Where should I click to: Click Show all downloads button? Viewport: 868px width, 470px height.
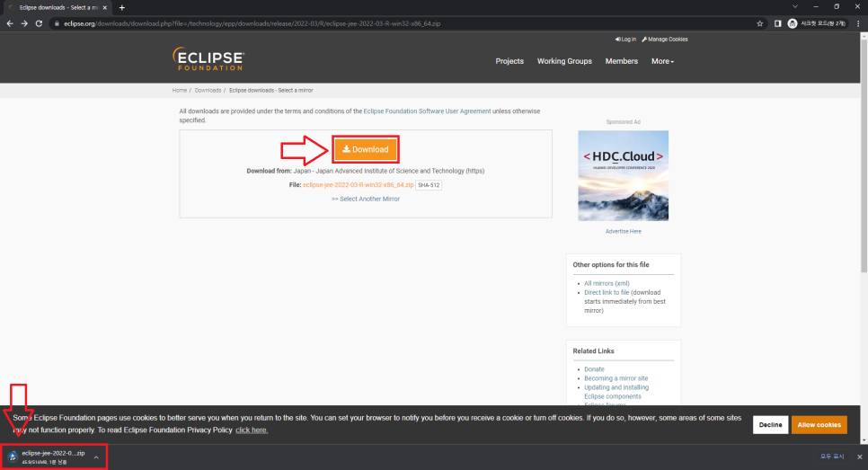pyautogui.click(x=832, y=457)
